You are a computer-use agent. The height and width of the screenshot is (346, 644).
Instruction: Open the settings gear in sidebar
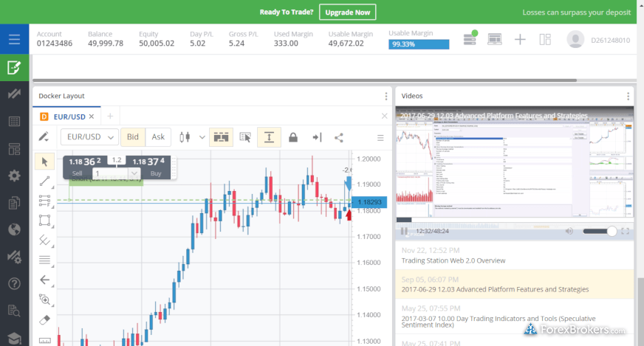14,176
